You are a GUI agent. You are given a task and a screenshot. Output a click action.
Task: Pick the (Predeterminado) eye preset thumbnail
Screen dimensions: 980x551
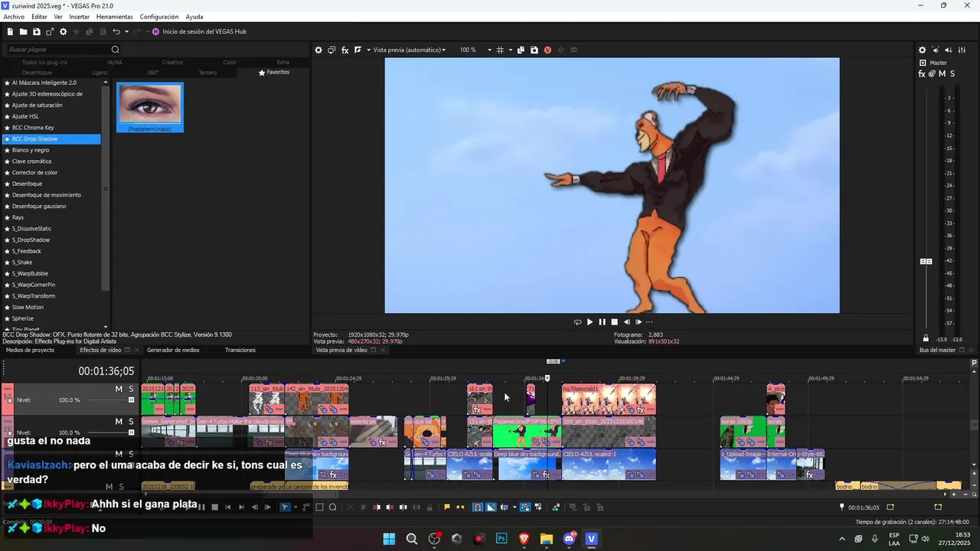click(150, 107)
